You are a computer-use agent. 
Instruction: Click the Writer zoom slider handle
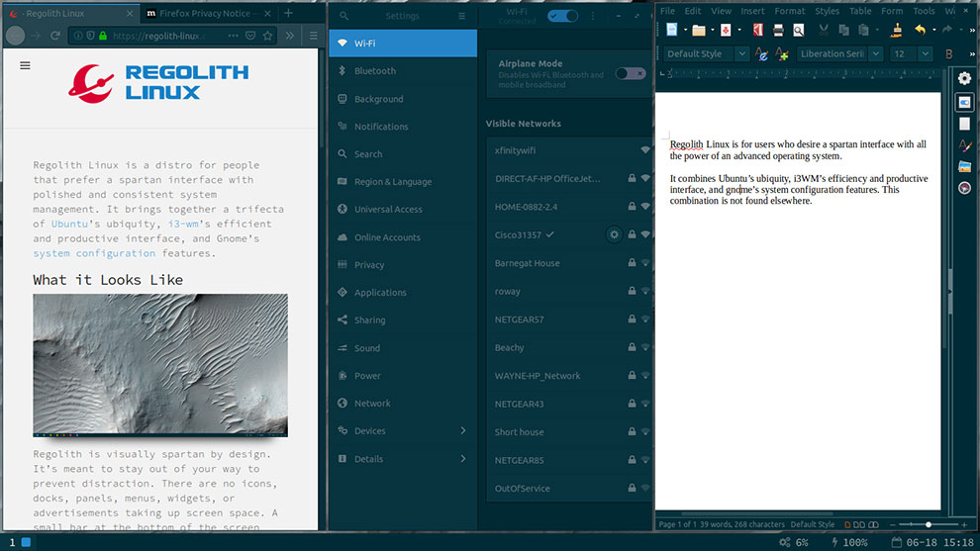(x=929, y=524)
